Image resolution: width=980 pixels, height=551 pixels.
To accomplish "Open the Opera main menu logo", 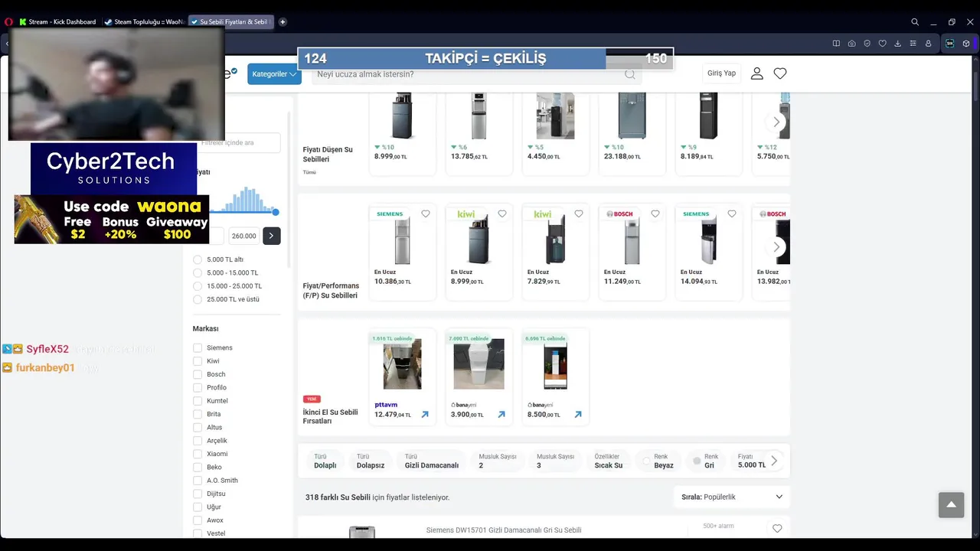I will (x=8, y=22).
